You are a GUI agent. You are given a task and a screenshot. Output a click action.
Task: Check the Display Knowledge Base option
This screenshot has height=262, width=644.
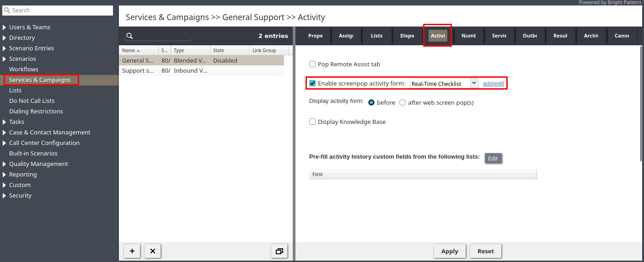click(x=312, y=122)
